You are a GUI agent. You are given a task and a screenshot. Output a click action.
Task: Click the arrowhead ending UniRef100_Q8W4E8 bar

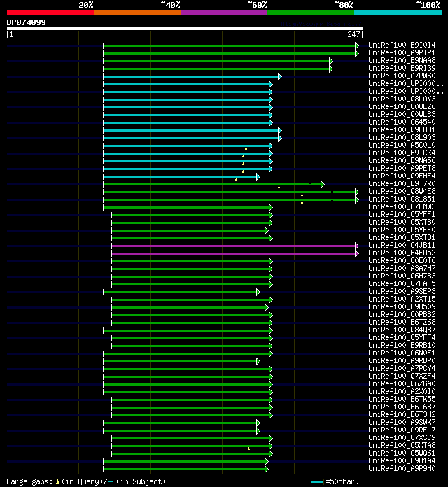pyautogui.click(x=357, y=192)
